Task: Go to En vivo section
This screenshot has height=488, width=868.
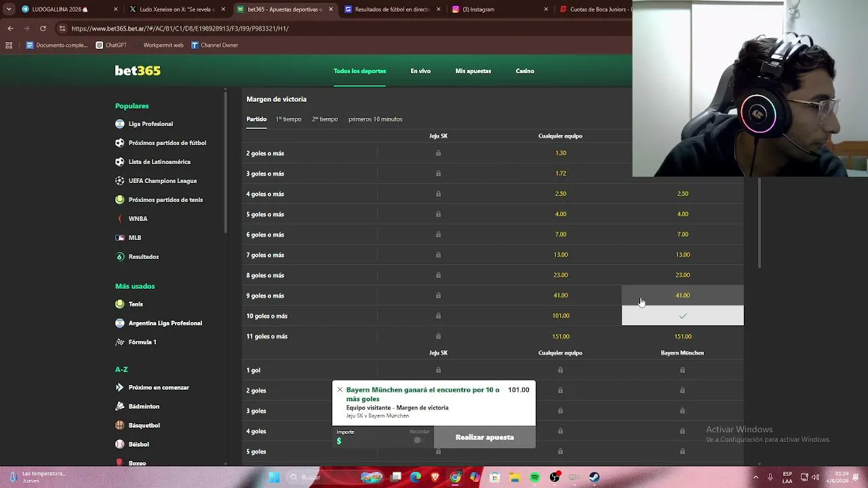Action: pos(420,71)
